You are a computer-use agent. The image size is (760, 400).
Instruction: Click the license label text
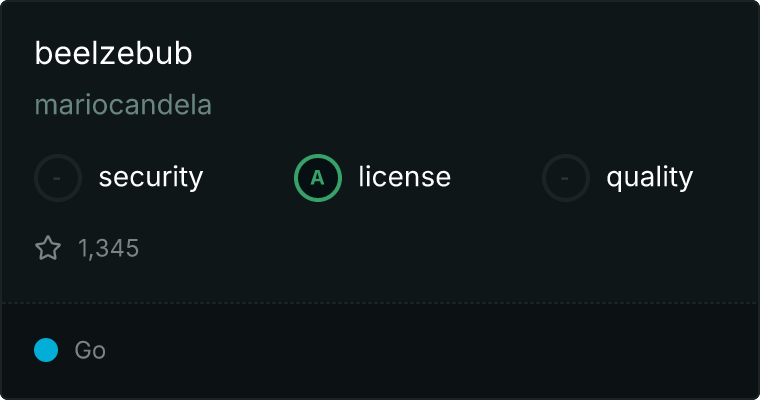point(405,176)
